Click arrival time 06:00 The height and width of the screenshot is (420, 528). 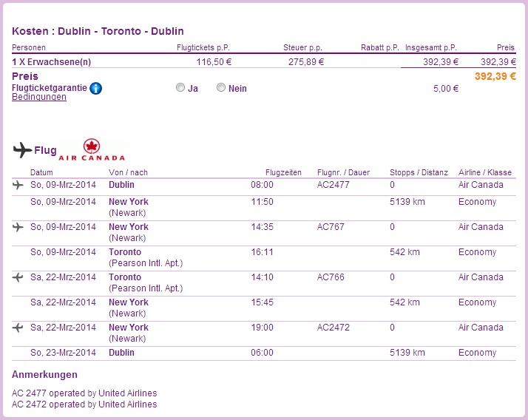click(x=263, y=353)
